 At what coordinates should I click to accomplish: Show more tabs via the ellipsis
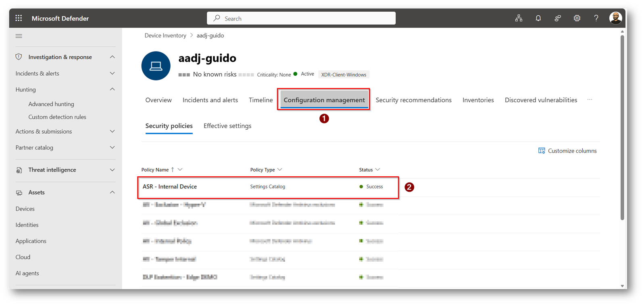[x=590, y=100]
